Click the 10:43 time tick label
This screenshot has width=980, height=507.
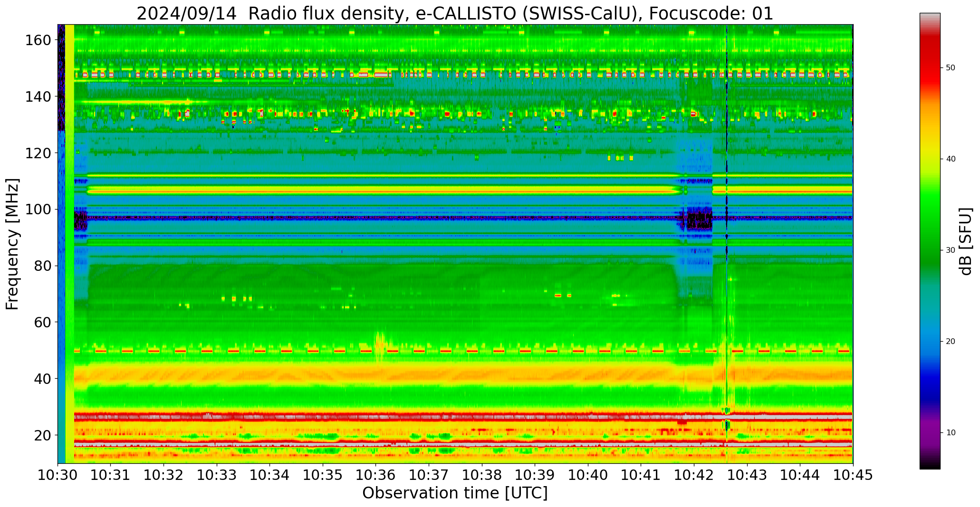coord(747,475)
